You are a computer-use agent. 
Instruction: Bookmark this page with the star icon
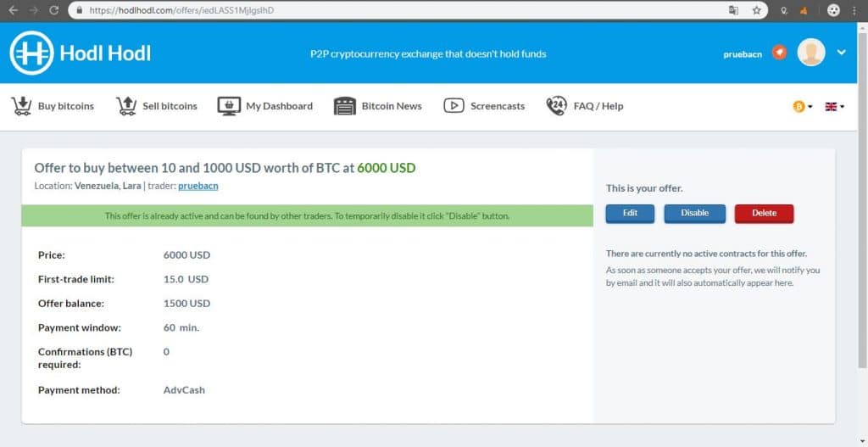(x=756, y=10)
